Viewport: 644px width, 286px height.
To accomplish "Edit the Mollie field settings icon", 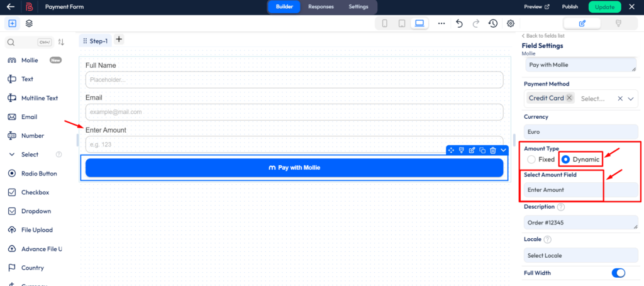I will (472, 150).
